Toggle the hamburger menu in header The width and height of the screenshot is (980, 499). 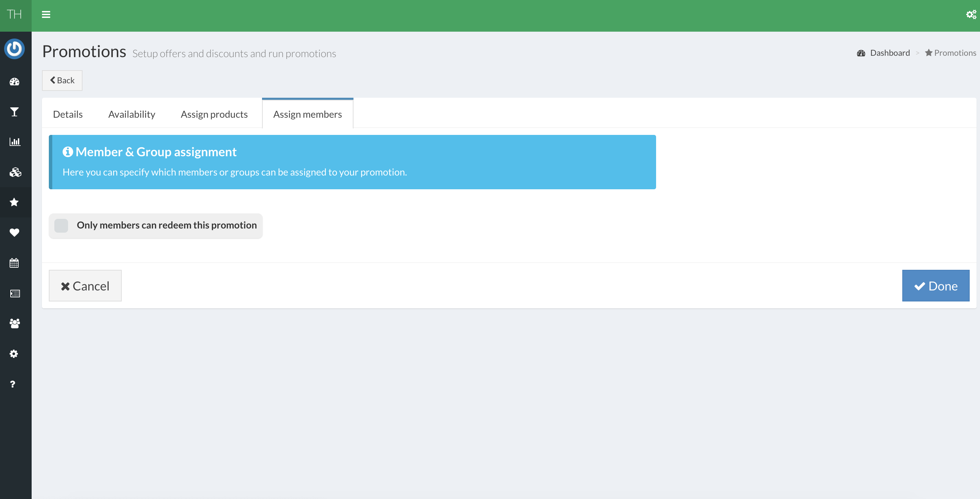point(46,14)
